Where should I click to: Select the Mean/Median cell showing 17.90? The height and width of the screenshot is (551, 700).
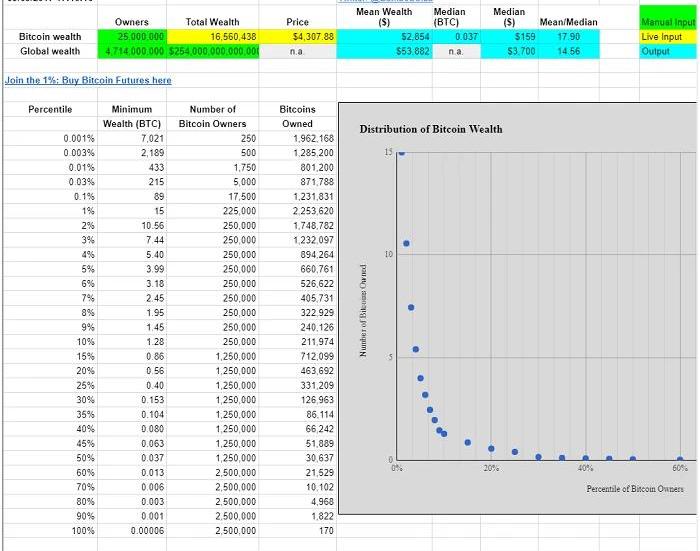[568, 37]
